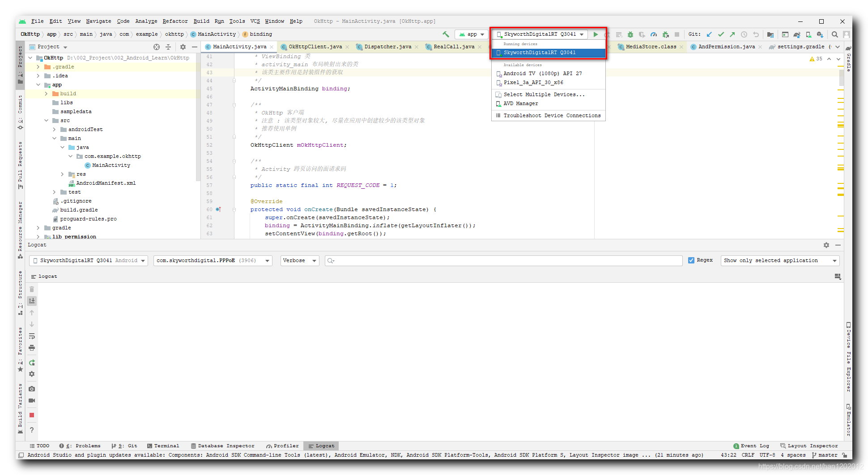Click the Git commit checkmark icon

point(721,34)
